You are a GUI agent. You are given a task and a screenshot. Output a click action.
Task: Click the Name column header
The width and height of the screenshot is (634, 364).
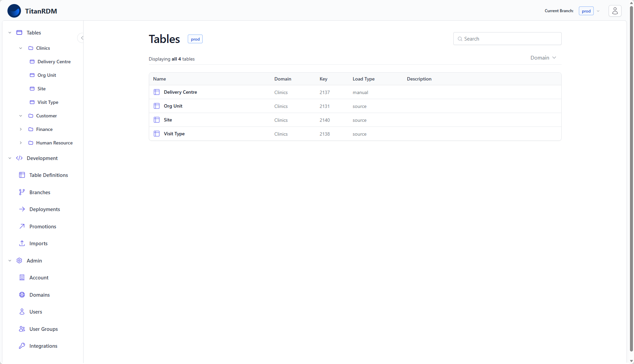159,79
